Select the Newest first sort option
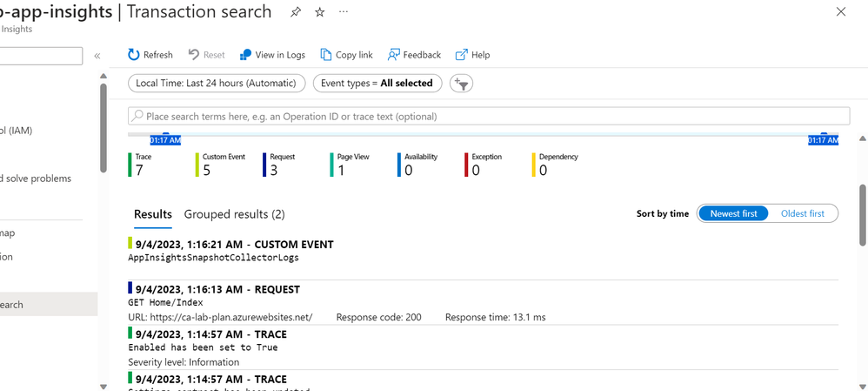This screenshot has width=868, height=391. [732, 213]
